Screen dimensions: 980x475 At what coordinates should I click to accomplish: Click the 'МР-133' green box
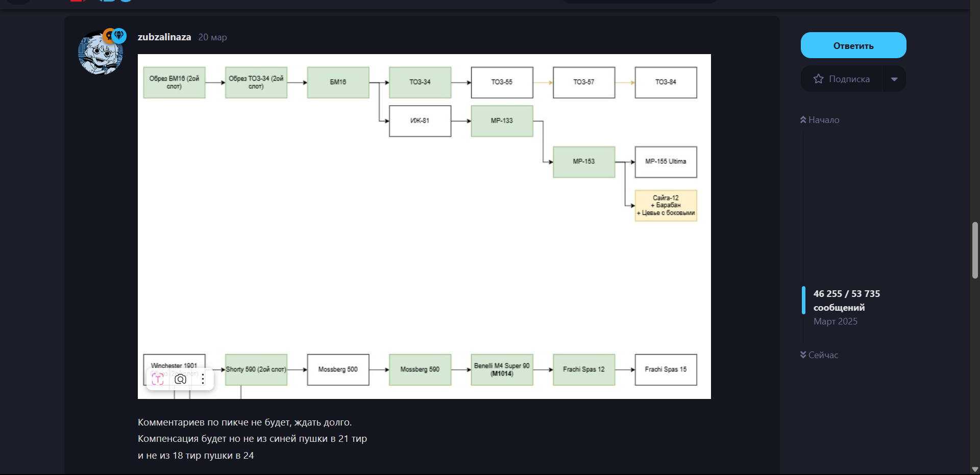click(502, 121)
